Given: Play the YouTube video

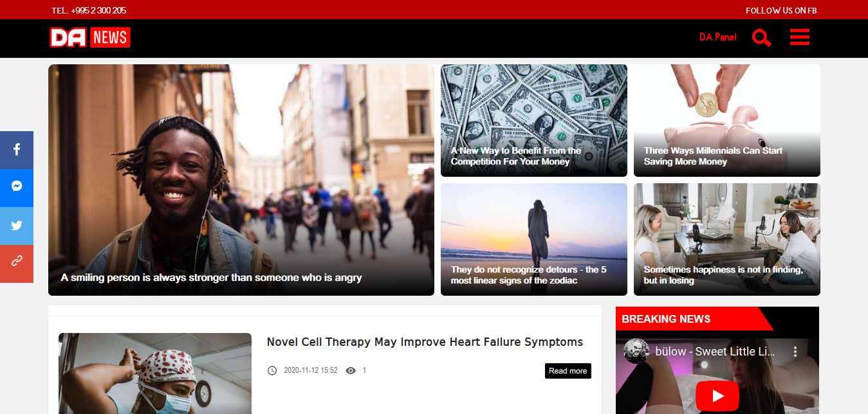Looking at the screenshot, I should coord(717,395).
